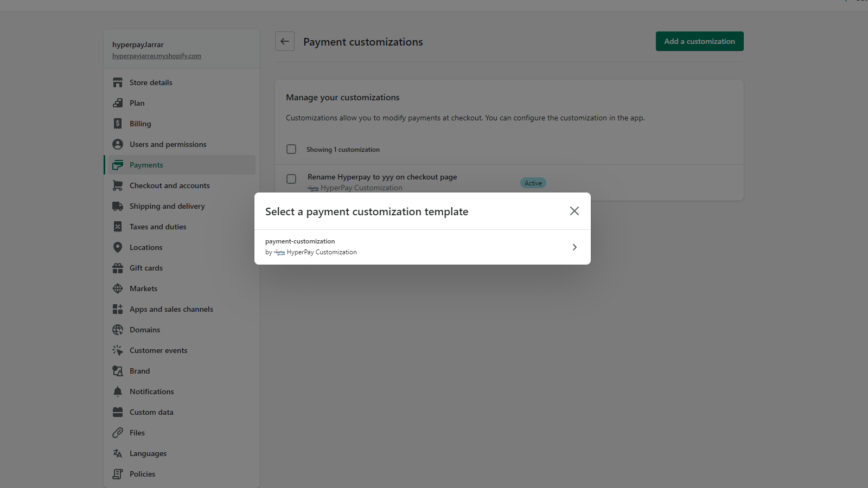
Task: Open Apps and sales channels
Action: pos(182,309)
